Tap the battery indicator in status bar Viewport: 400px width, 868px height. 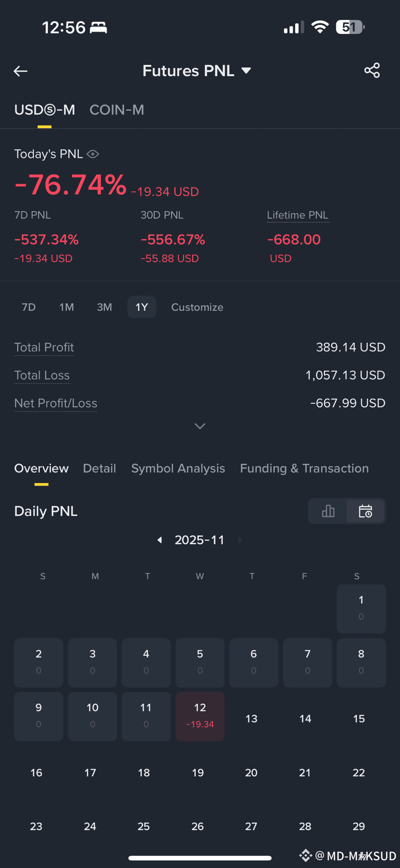pos(350,27)
